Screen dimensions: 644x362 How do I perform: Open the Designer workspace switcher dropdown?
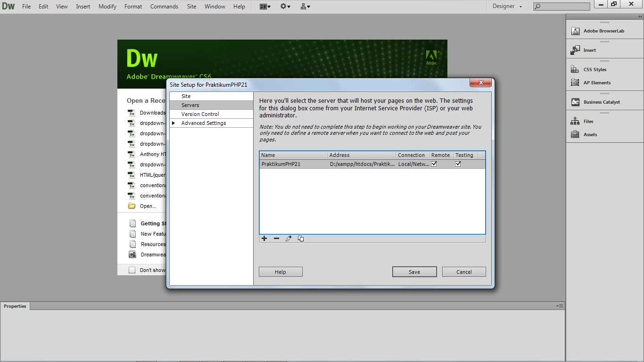pyautogui.click(x=507, y=7)
